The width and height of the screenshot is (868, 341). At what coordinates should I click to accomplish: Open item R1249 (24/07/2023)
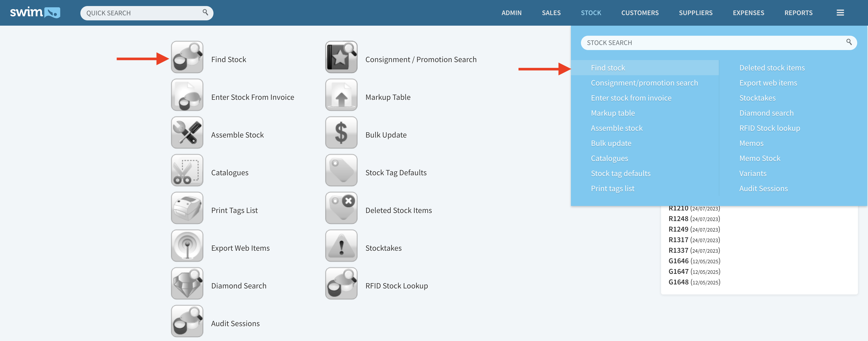point(694,229)
